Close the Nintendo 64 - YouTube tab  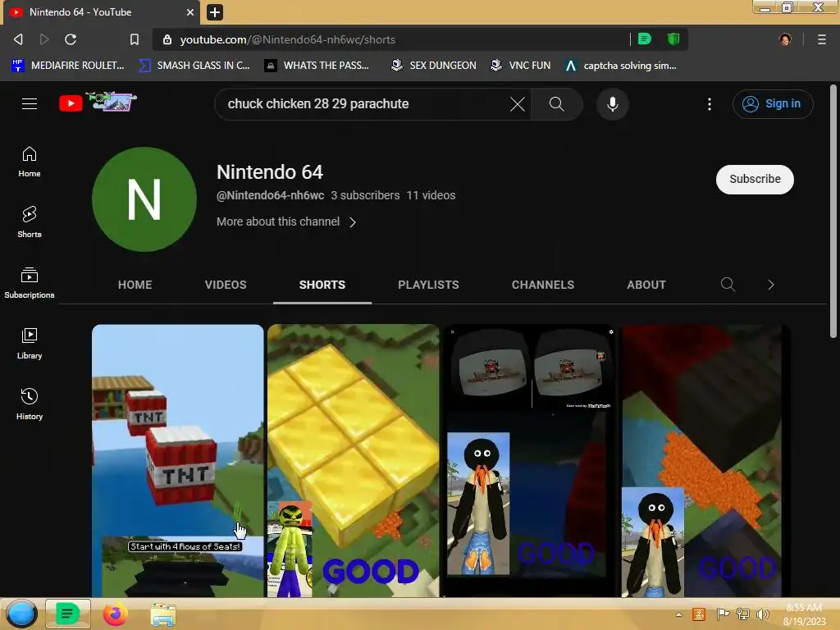(190, 11)
